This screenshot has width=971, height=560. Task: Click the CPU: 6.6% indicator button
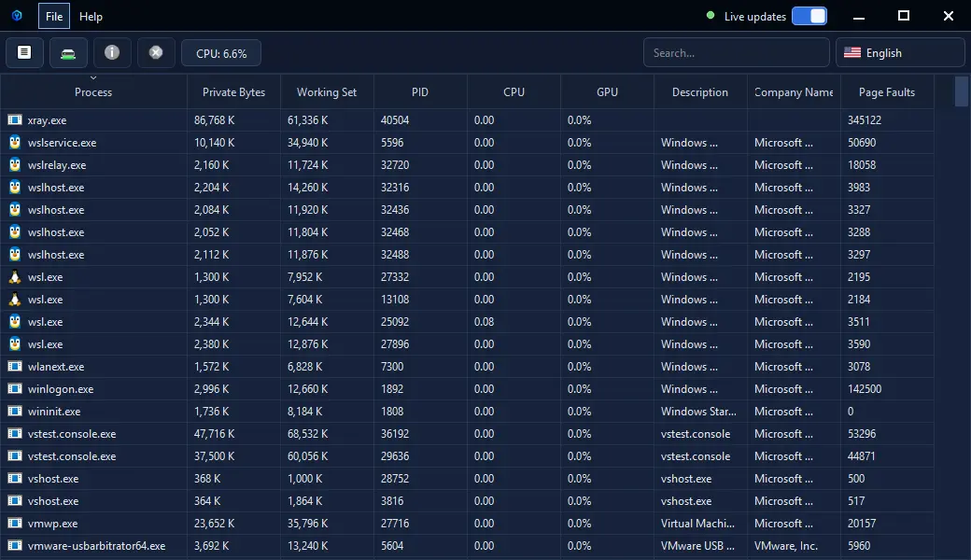pyautogui.click(x=221, y=53)
